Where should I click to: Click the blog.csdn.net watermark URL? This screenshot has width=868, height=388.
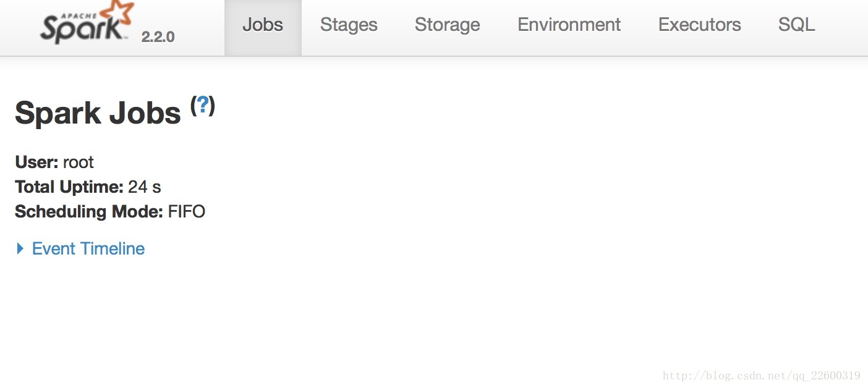click(761, 376)
